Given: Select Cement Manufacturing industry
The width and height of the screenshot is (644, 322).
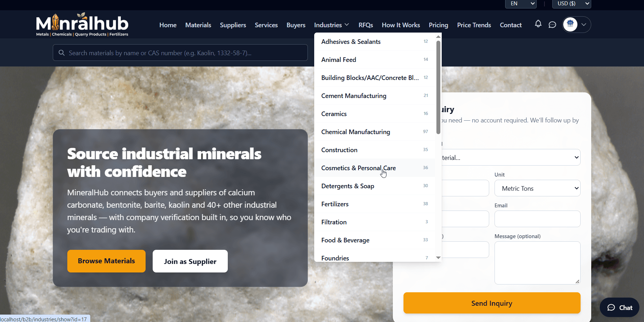Looking at the screenshot, I should (375, 96).
